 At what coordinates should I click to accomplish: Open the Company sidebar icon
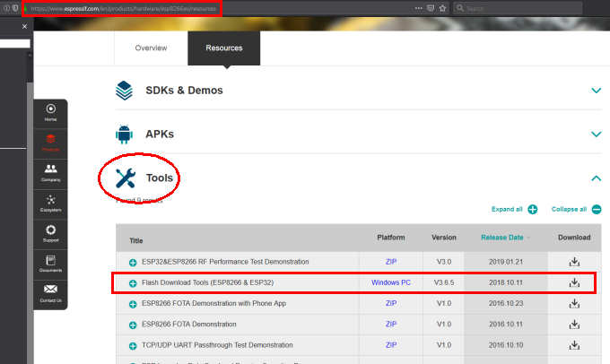50,173
